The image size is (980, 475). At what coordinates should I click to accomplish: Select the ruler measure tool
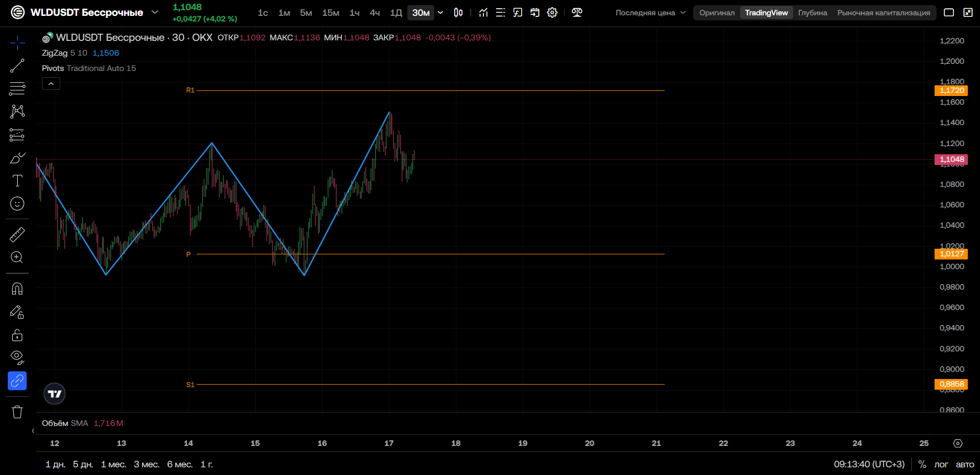[17, 234]
